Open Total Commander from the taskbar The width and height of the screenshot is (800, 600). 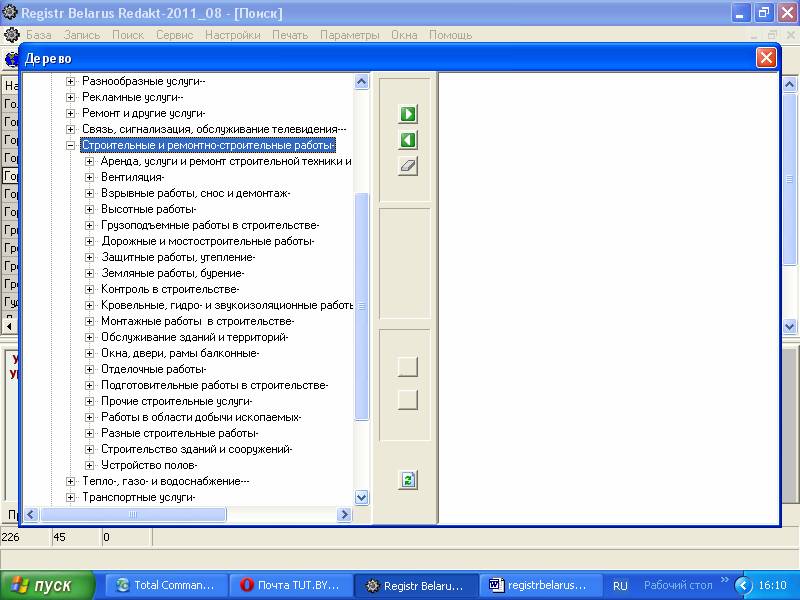coord(165,586)
